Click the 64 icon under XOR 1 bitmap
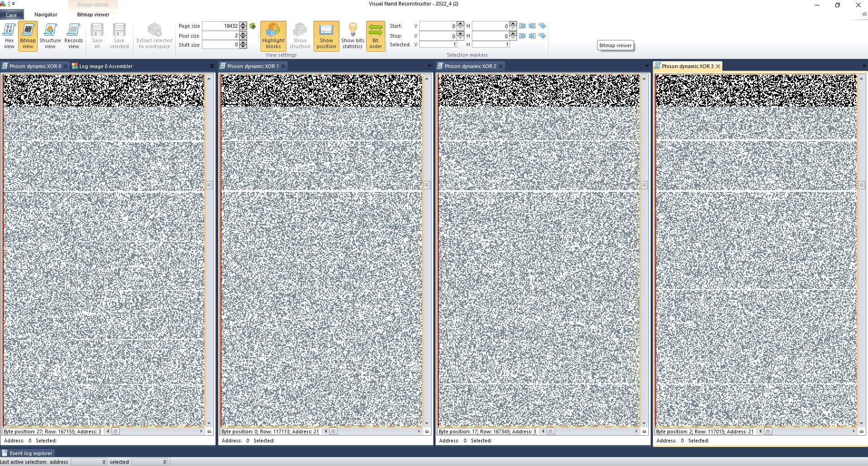868x466 pixels. [427, 432]
